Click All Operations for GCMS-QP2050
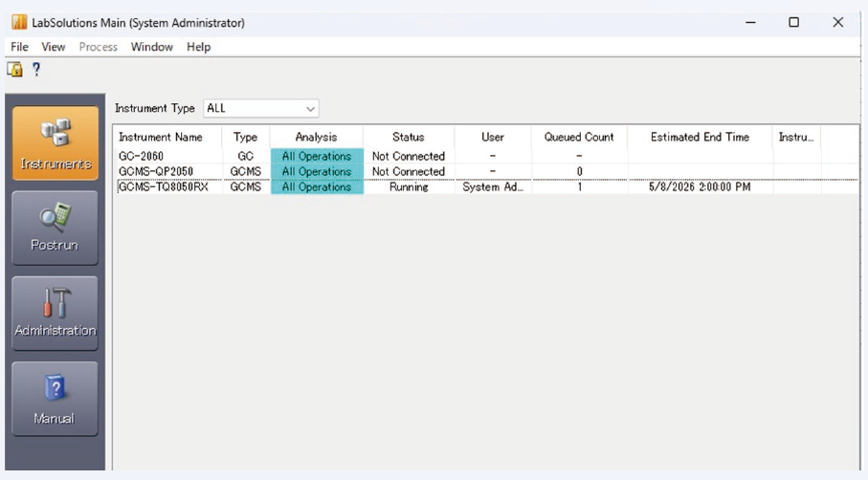Screen dimensions: 868x480 [317, 171]
